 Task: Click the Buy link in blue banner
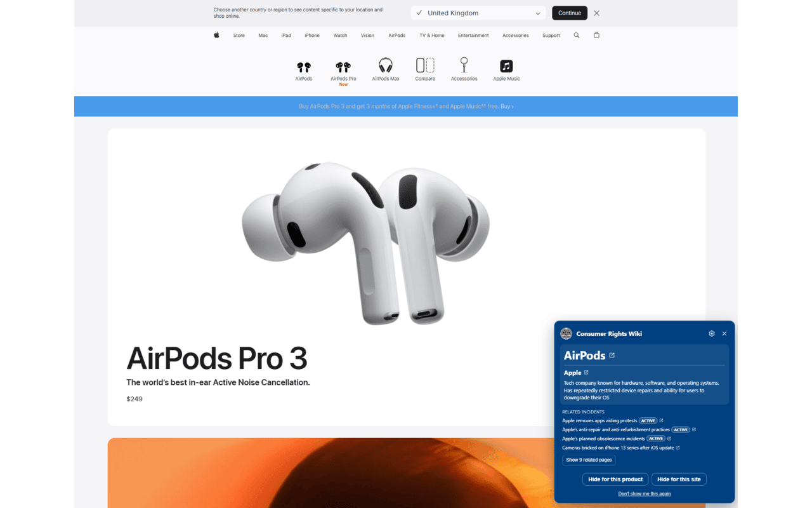pos(507,107)
